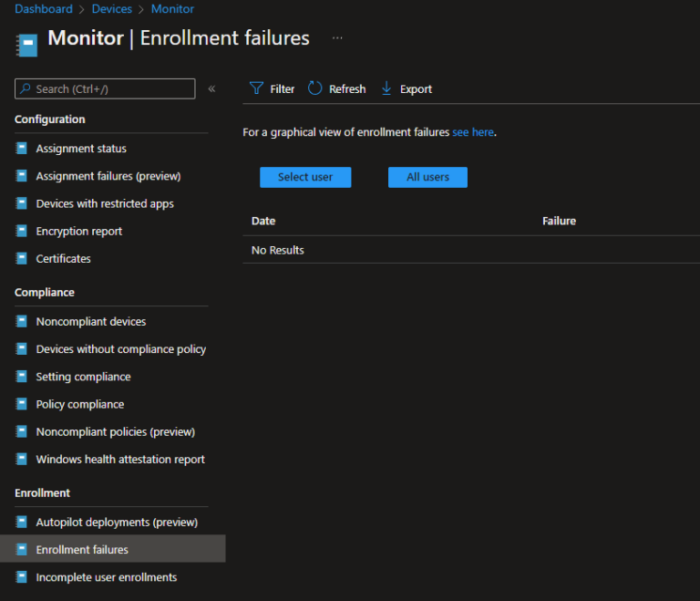Focus the Search (Ctrl+/) field
The image size is (700, 601).
coord(105,88)
